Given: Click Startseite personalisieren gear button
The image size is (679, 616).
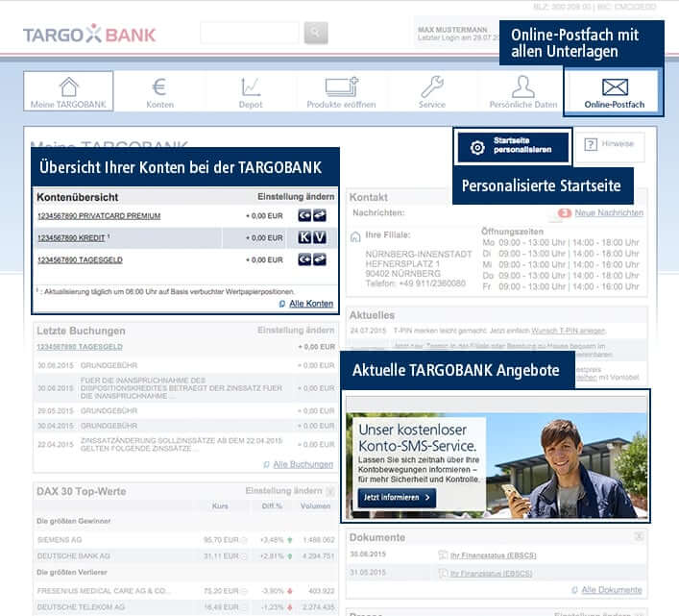Looking at the screenshot, I should pyautogui.click(x=513, y=146).
